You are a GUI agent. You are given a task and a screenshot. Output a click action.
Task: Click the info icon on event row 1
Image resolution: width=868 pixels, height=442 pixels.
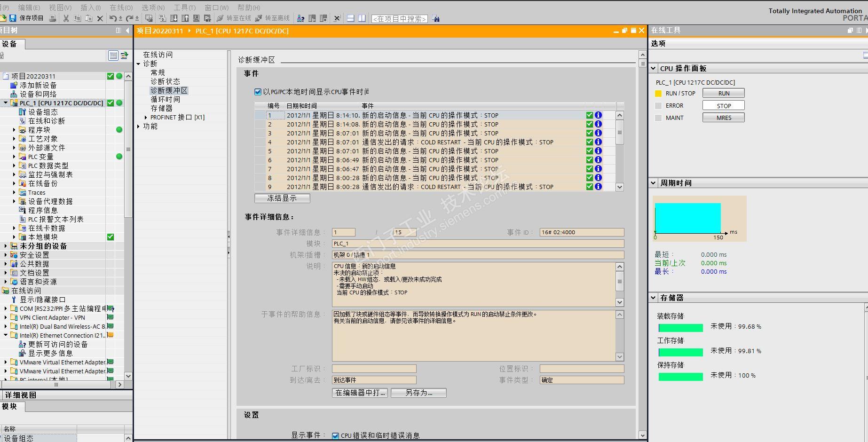coord(598,115)
